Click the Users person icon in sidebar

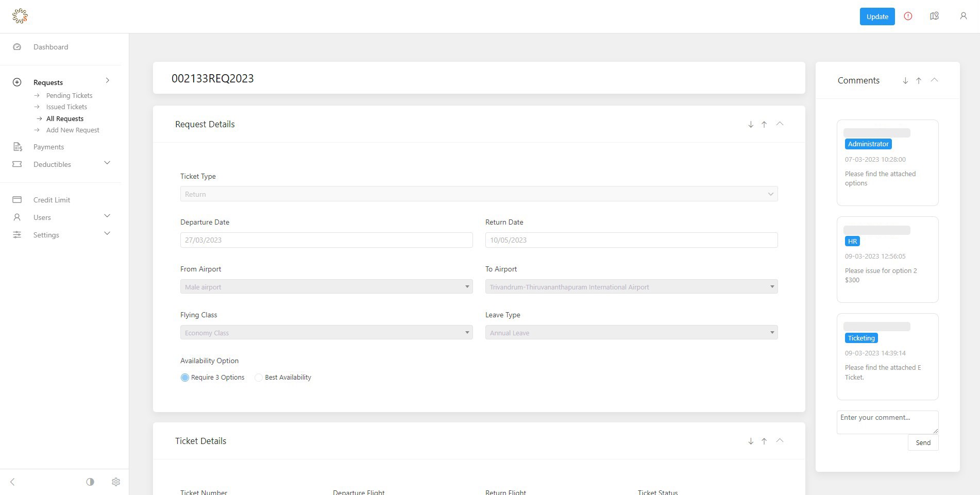(x=17, y=217)
